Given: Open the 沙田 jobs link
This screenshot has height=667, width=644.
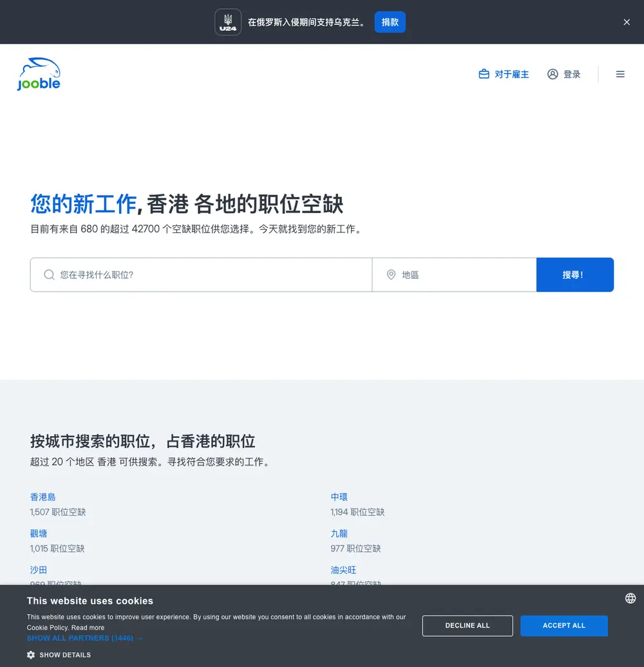Looking at the screenshot, I should pos(39,570).
